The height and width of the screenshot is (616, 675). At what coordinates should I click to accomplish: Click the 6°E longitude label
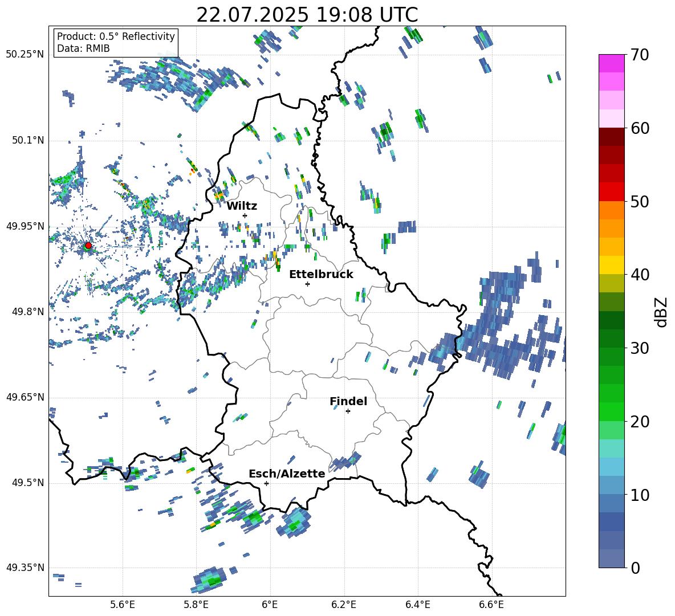pyautogui.click(x=270, y=605)
